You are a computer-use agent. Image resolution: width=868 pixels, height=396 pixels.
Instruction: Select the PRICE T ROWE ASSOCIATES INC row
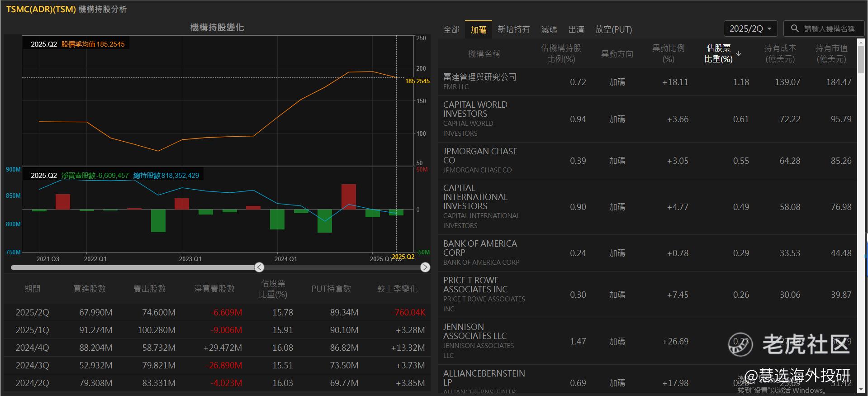[647, 295]
